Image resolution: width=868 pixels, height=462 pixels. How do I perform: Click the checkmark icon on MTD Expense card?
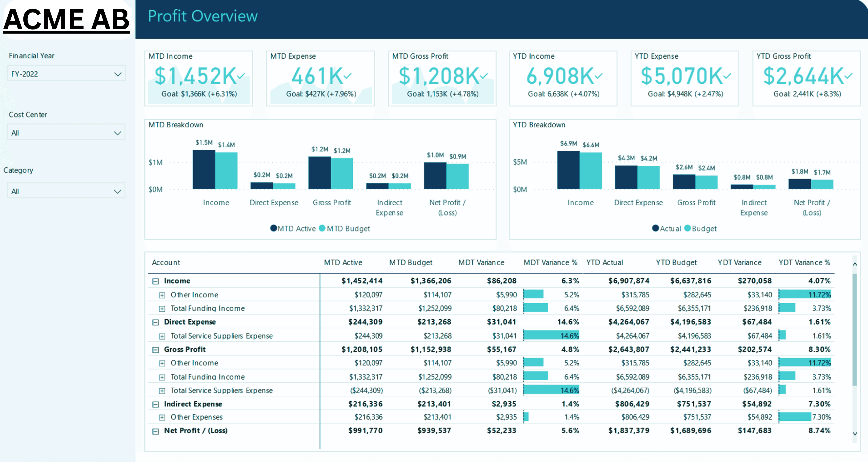pos(348,77)
